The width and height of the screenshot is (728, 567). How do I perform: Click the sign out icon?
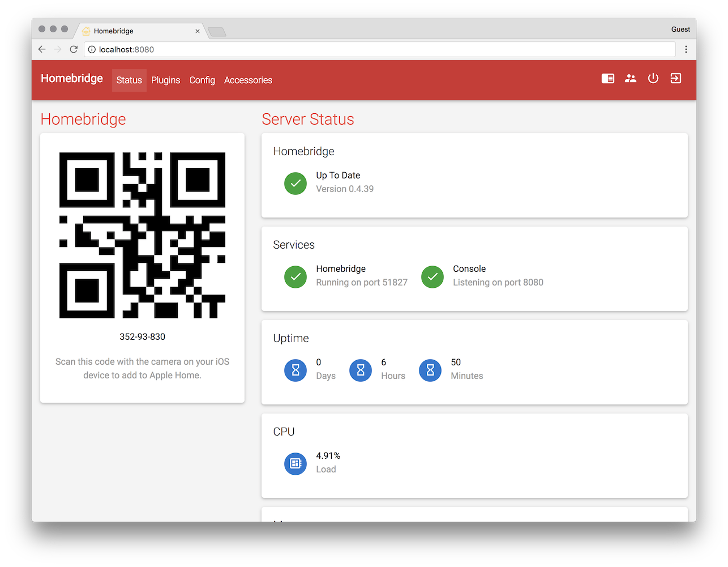(x=676, y=78)
